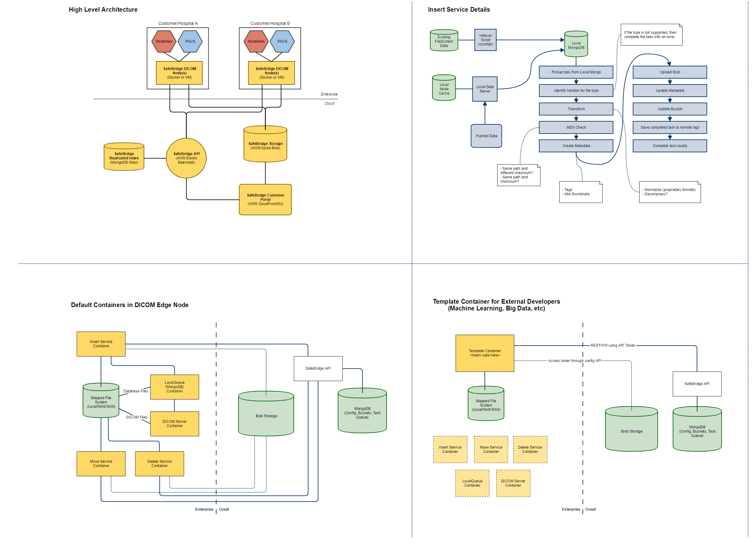The image size is (756, 545).
Task: Click the DICOM Server Container solid box
Action: 174,423
